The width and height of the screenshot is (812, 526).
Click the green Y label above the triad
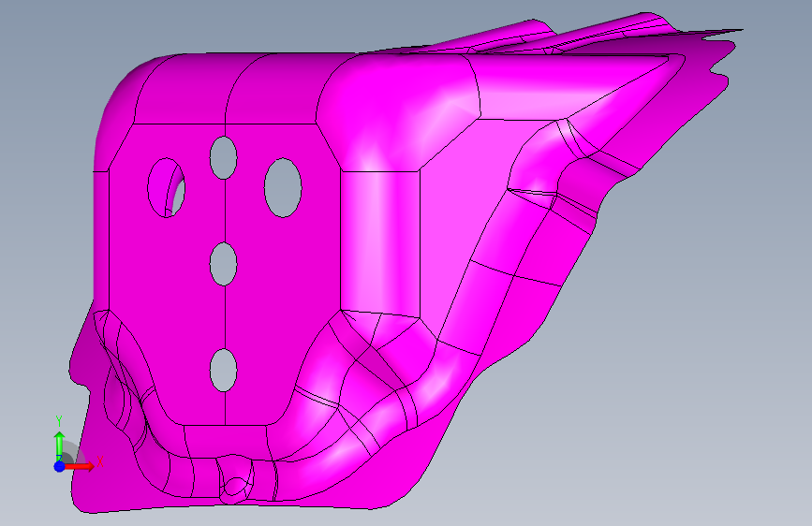(59, 421)
